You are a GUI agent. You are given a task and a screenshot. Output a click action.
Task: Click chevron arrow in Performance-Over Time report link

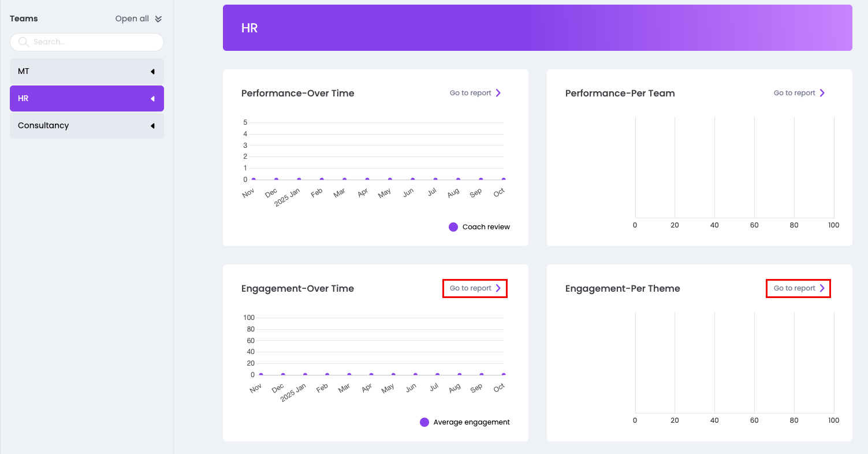click(498, 93)
